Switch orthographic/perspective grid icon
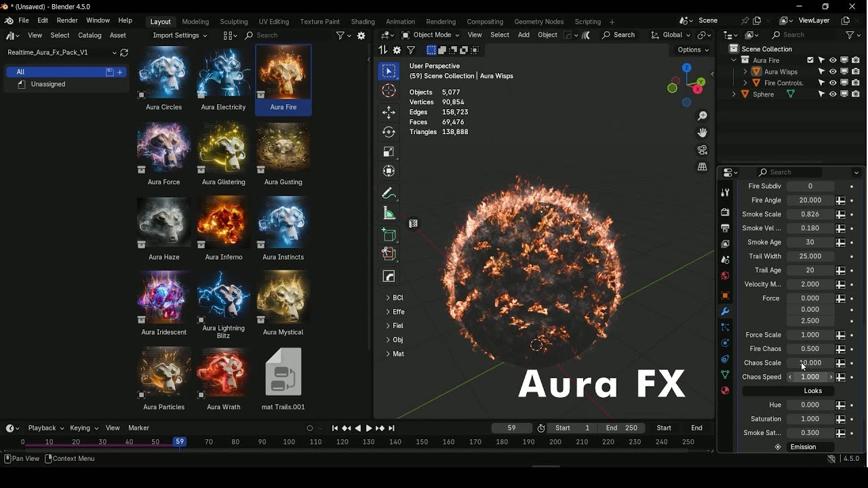Screen dimensions: 868x488 tap(703, 167)
